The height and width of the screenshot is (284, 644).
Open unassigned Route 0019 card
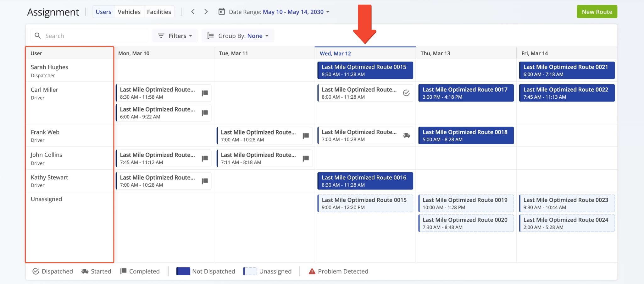(466, 203)
